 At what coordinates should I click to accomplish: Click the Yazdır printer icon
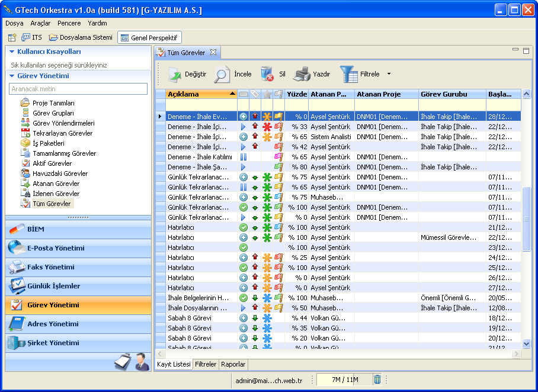click(x=302, y=74)
